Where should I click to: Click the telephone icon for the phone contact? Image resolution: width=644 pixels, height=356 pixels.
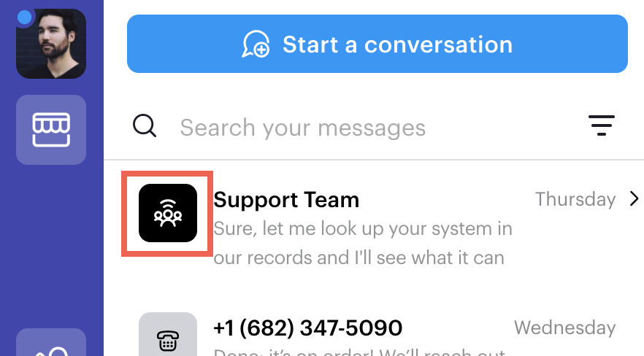168,341
